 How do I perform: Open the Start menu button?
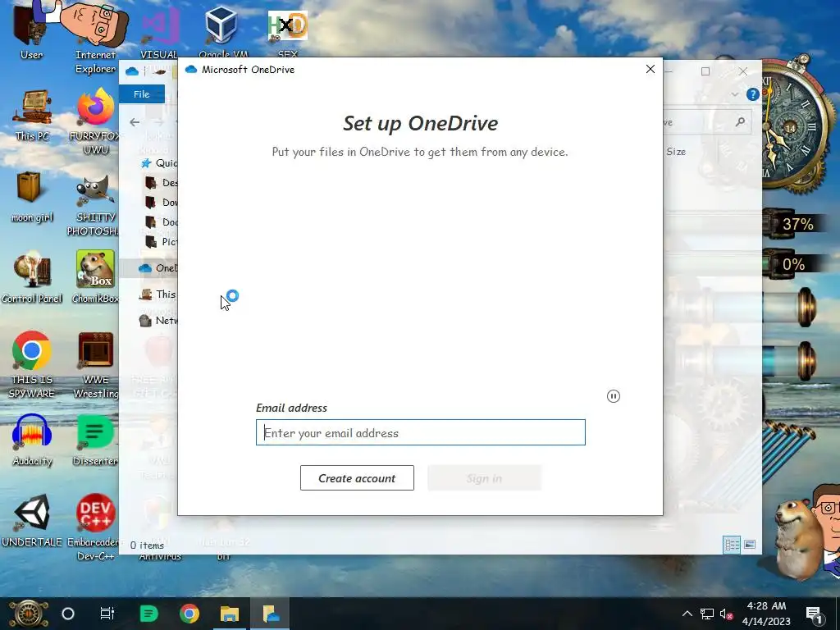pyautogui.click(x=28, y=614)
